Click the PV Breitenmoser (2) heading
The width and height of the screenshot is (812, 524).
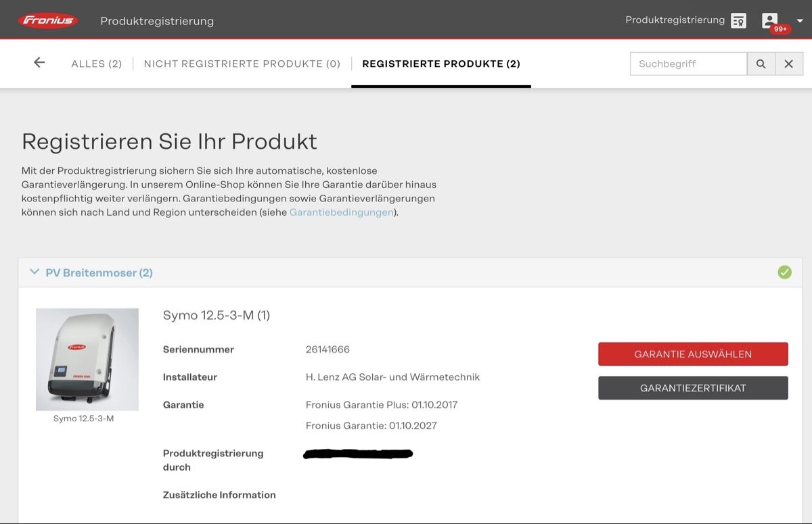coord(99,273)
